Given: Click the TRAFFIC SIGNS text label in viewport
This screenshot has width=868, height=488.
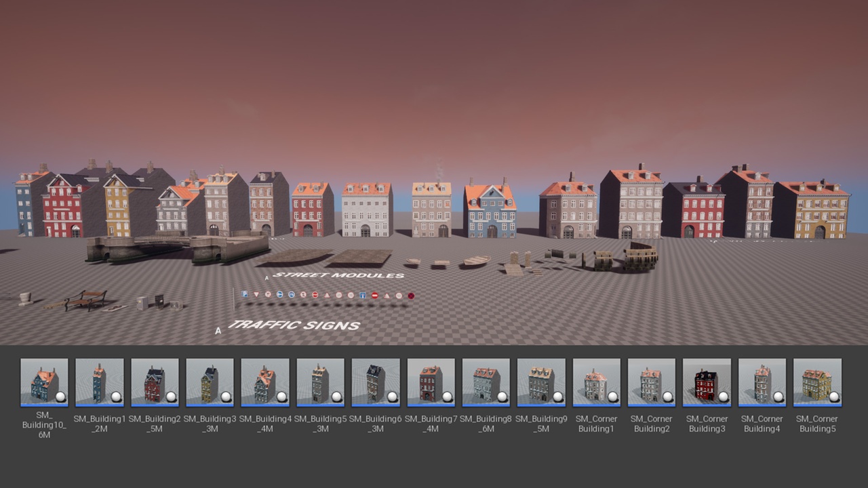Looking at the screenshot, I should coord(294,325).
